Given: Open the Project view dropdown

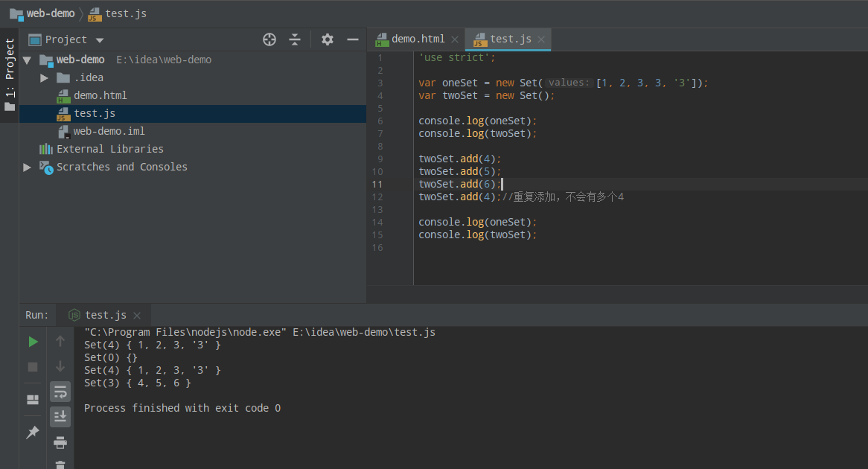Looking at the screenshot, I should tap(100, 40).
